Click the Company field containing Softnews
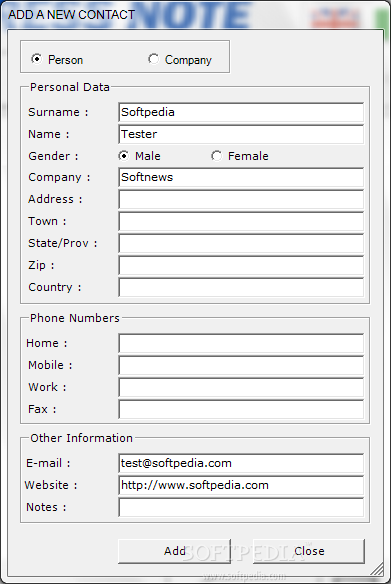Viewport: 391px width, 584px height. point(241,177)
